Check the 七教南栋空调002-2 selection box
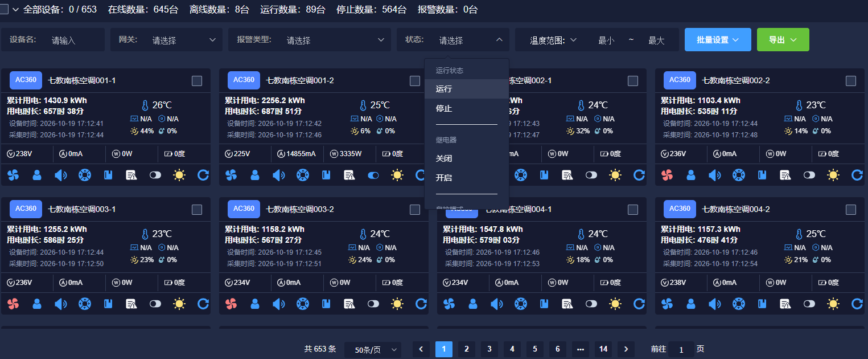Screen dimensions: 868x359 pyautogui.click(x=851, y=81)
